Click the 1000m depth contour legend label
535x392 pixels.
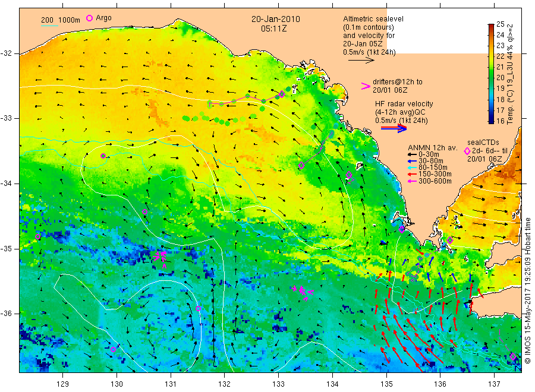click(70, 20)
